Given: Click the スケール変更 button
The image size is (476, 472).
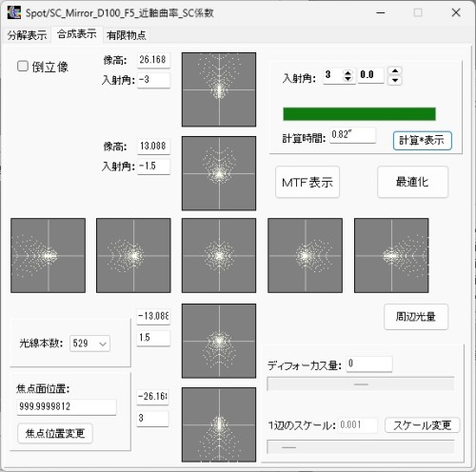Looking at the screenshot, I should click(422, 425).
